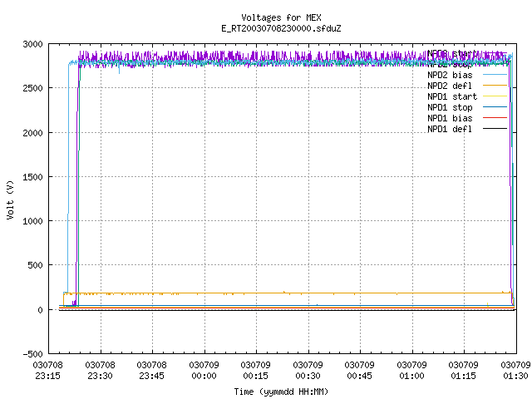Viewport: 532px width, 399px height.
Task: Select the 'NPD1 start' legend entry
Action: click(452, 96)
